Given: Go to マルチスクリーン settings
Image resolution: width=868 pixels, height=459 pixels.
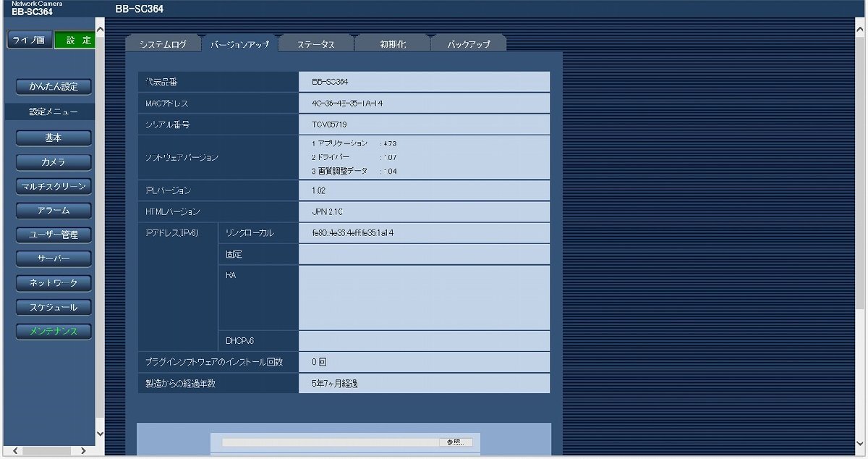Looking at the screenshot, I should coord(54,186).
